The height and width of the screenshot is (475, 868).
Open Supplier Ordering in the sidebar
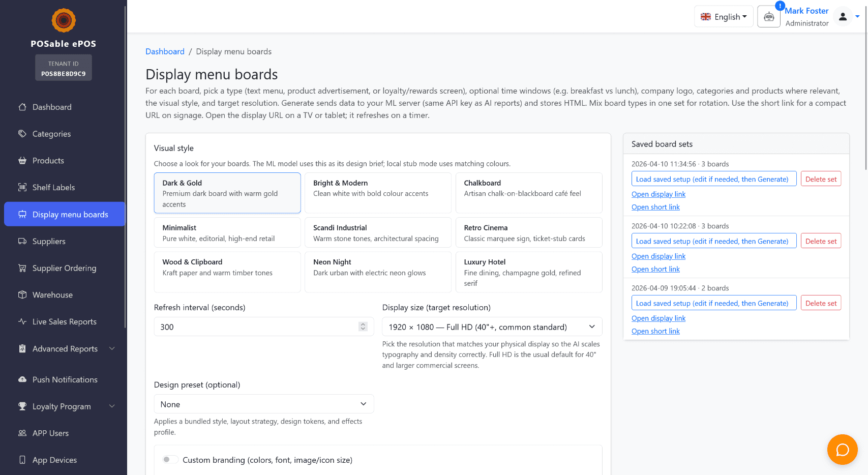coord(64,268)
